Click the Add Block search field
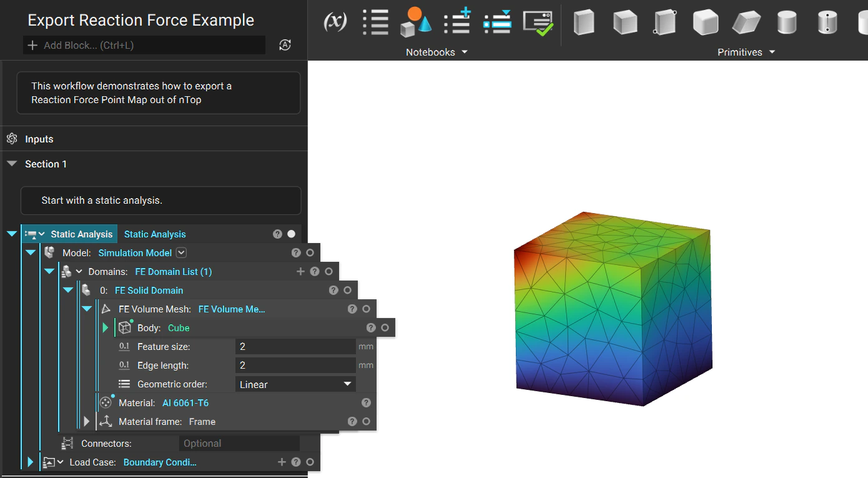Viewport: 868px width, 478px height. coord(144,45)
